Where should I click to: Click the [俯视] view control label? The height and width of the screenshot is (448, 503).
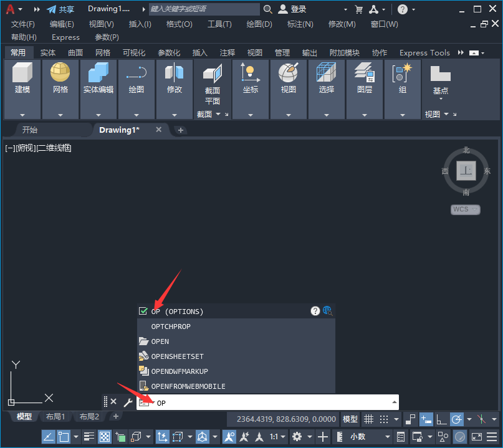tap(26, 148)
